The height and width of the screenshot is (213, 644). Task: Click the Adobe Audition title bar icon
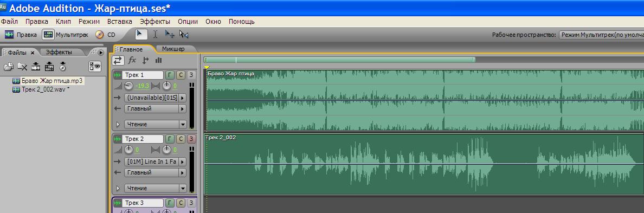tap(3, 7)
